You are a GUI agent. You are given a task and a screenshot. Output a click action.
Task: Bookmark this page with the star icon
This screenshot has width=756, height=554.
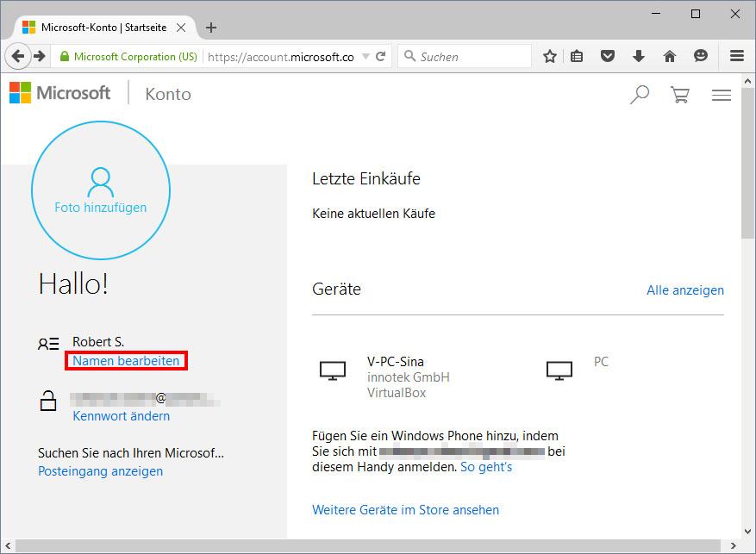point(550,56)
